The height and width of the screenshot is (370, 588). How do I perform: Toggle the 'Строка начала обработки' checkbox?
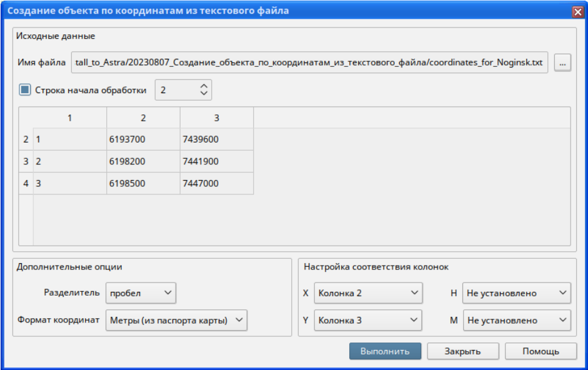(x=25, y=90)
